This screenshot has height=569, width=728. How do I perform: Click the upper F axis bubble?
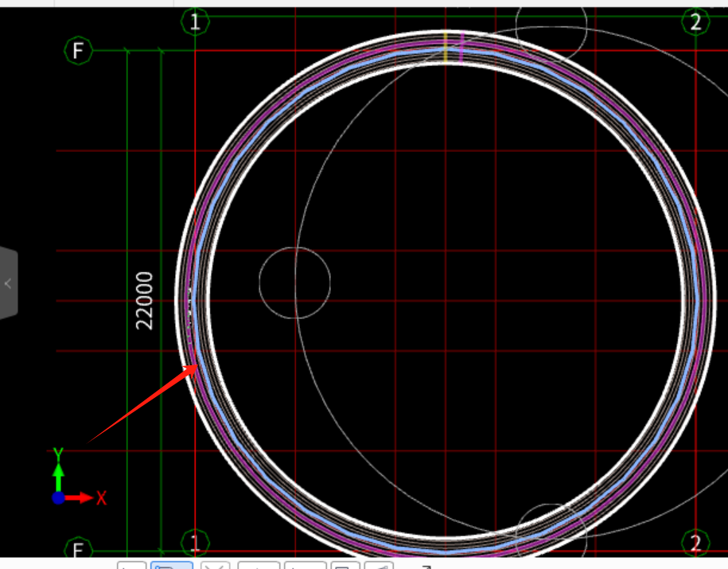coord(78,51)
